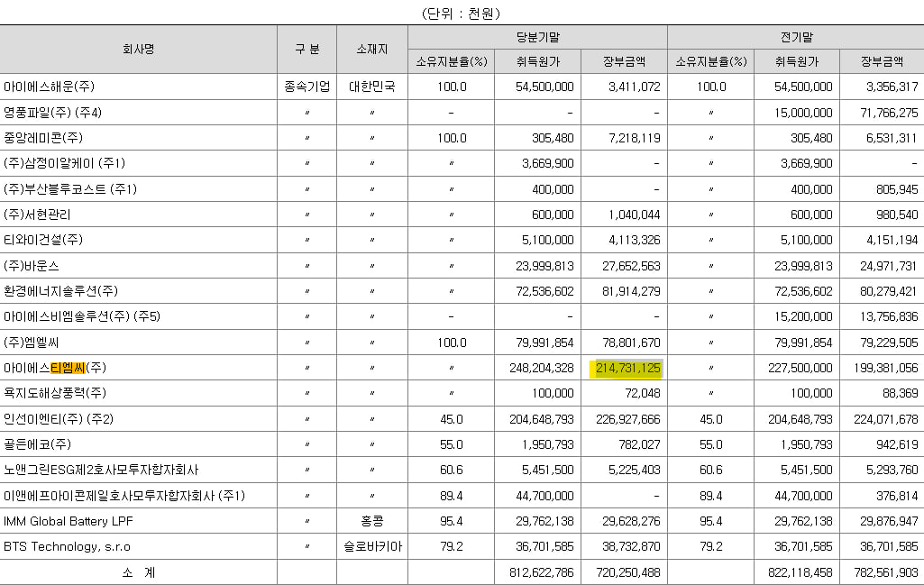Click ownership 60.6 in current period

[x=452, y=470]
